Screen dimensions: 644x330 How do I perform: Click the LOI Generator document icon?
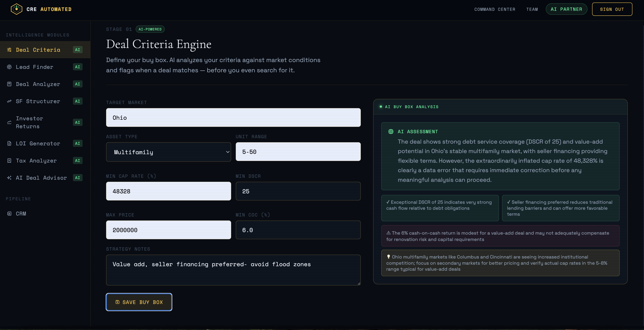[x=9, y=143]
